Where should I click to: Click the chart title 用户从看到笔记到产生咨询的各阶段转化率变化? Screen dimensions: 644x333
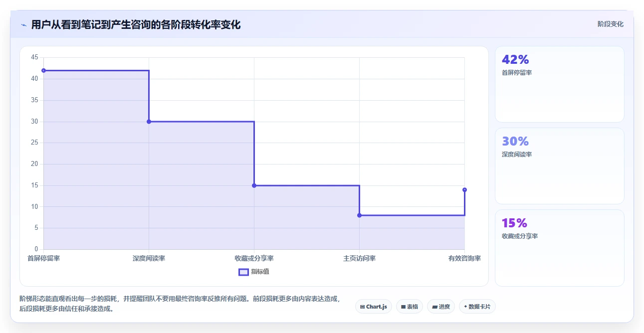(136, 25)
